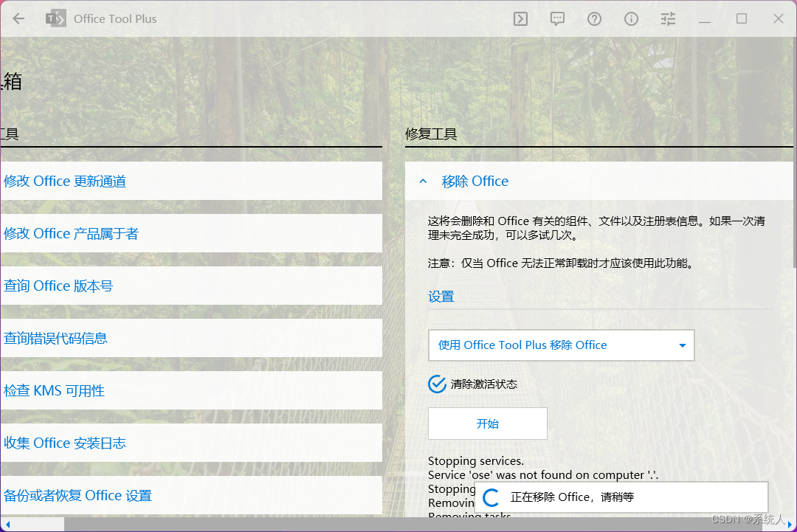Open the about info icon

click(x=631, y=18)
